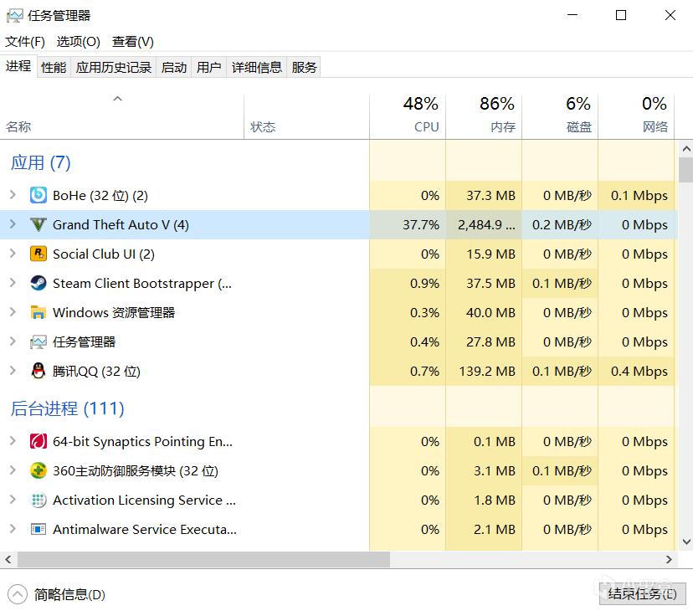Image resolution: width=693 pixels, height=616 pixels.
Task: Click the 任务管理器 process row icon
Action: pos(38,341)
